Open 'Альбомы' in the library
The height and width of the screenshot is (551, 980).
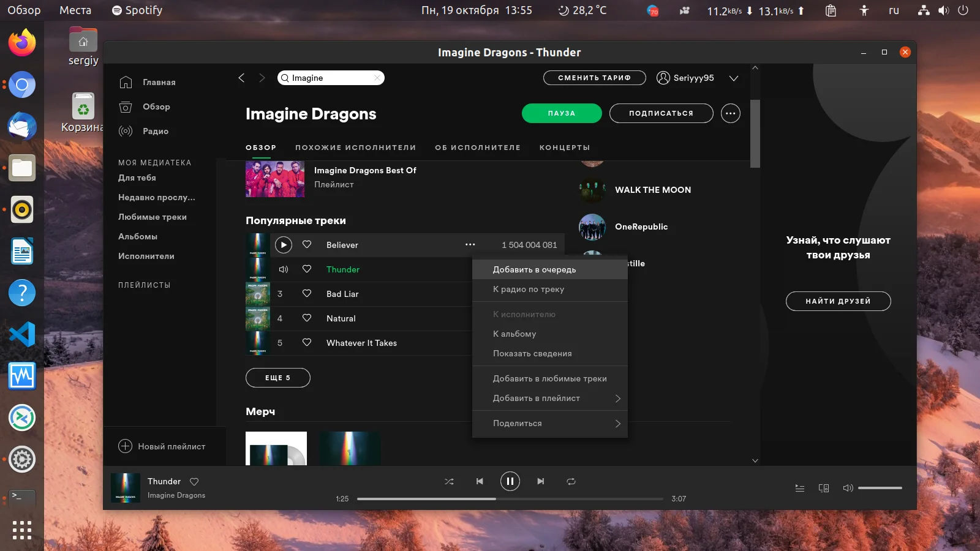point(138,236)
